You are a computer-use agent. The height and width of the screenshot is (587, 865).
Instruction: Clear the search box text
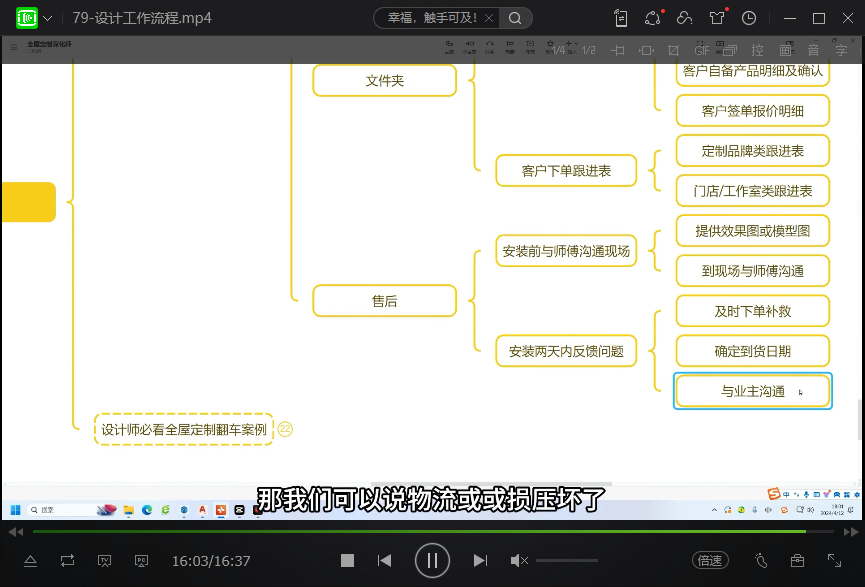pyautogui.click(x=490, y=18)
